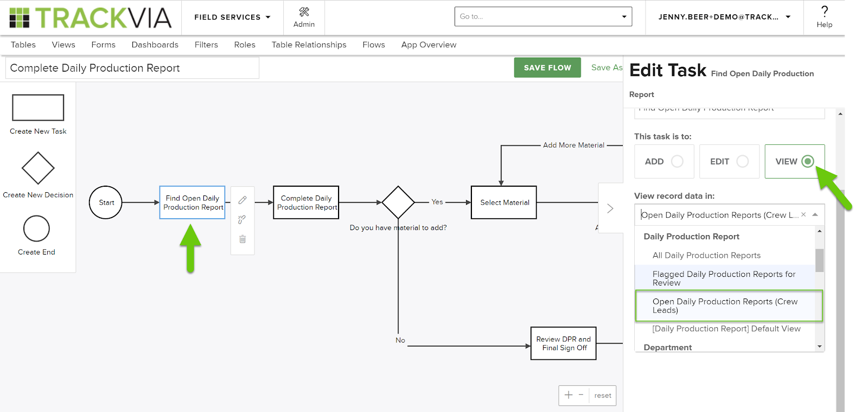The height and width of the screenshot is (412, 868).
Task: Choose the VIEW radio option
Action: coord(795,161)
